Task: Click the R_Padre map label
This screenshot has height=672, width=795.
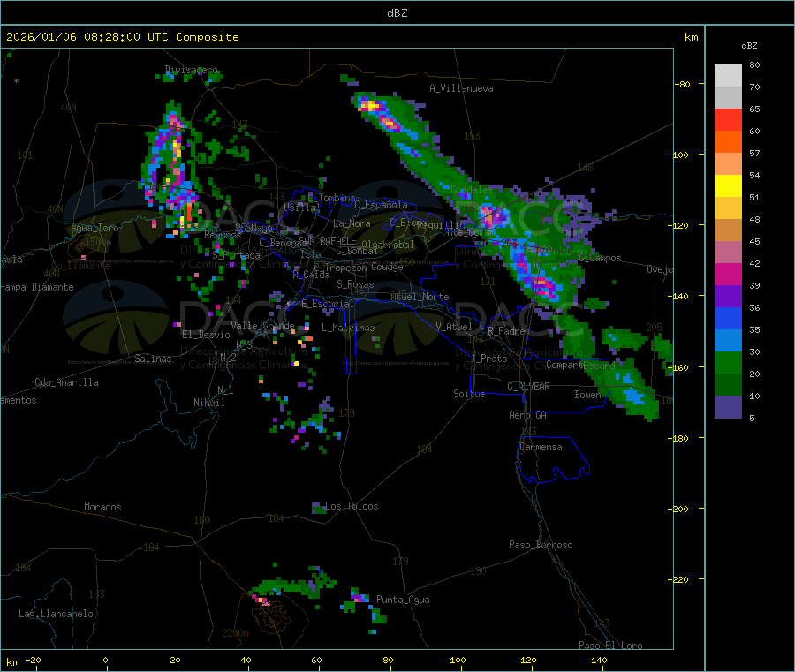Action: (x=506, y=331)
